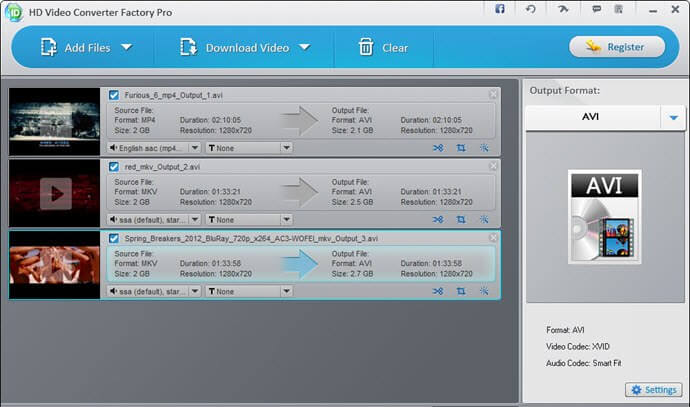Click Audio Codec: Smart Fit text
Screen dimensions: 690x407
coord(584,363)
